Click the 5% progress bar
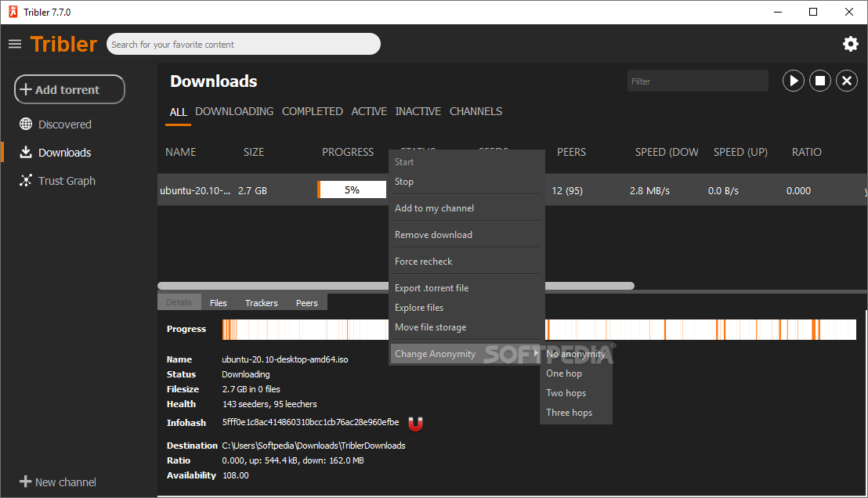 (x=352, y=189)
